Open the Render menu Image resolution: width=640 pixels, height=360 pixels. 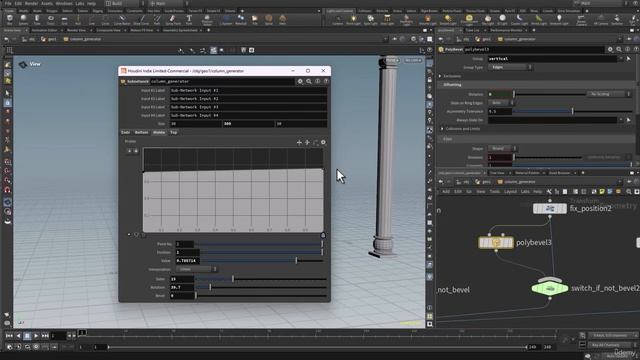[x=31, y=3]
